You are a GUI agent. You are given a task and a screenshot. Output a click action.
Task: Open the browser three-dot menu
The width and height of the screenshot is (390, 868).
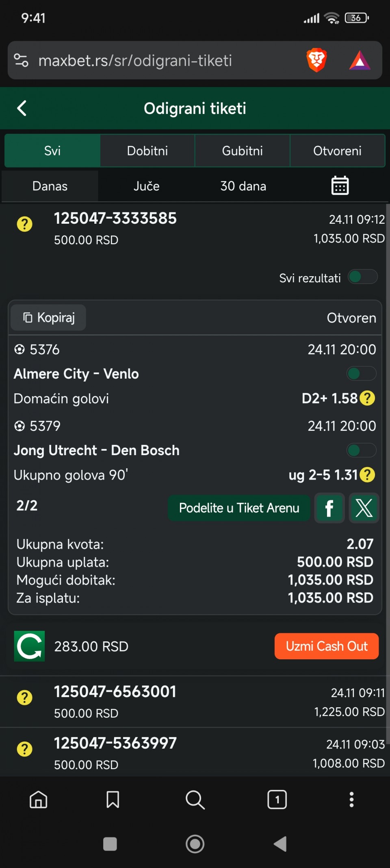(x=351, y=800)
